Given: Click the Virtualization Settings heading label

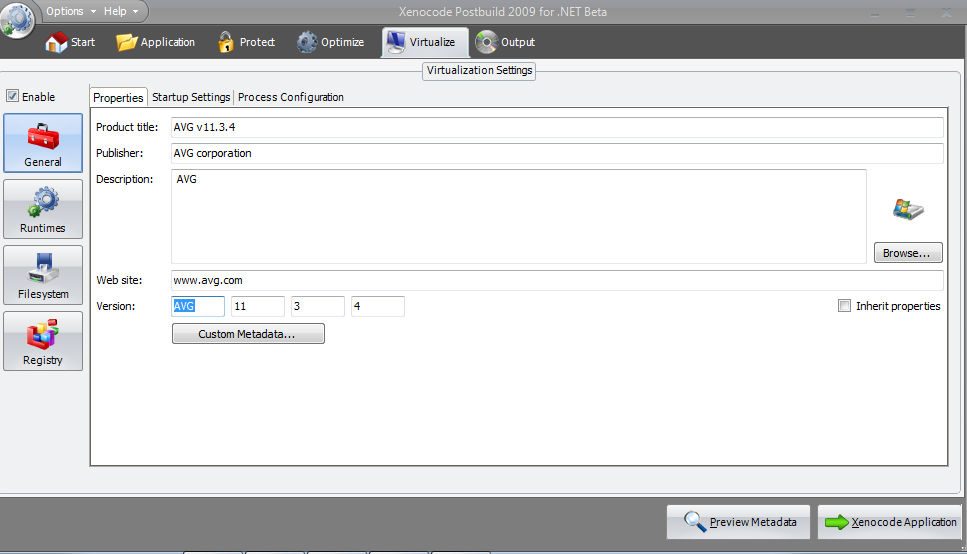Looking at the screenshot, I should pyautogui.click(x=479, y=70).
